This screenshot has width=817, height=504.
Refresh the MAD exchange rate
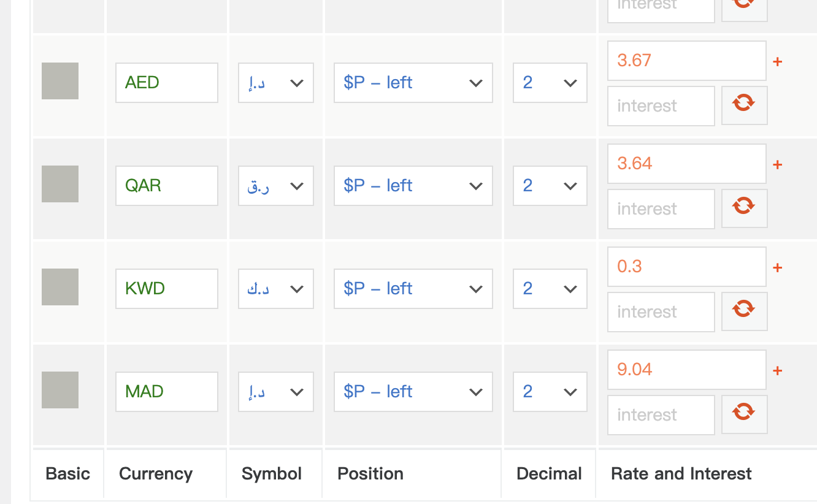point(744,414)
